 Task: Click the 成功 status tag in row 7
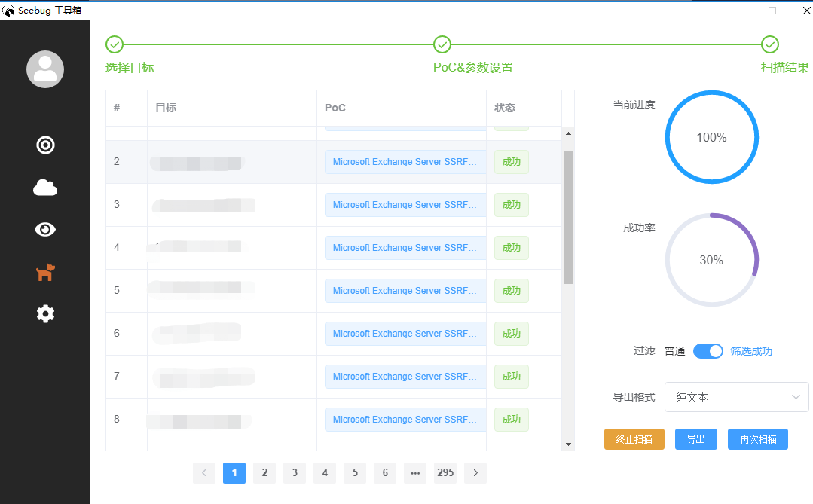tap(512, 377)
